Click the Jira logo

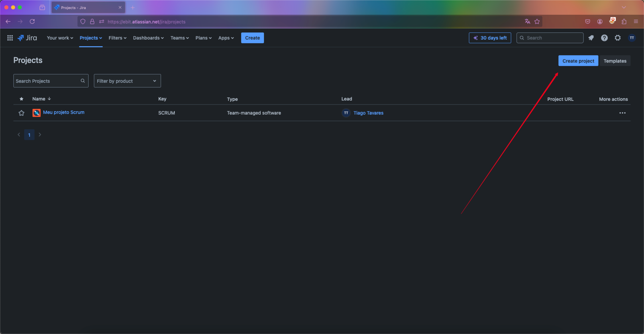(27, 38)
